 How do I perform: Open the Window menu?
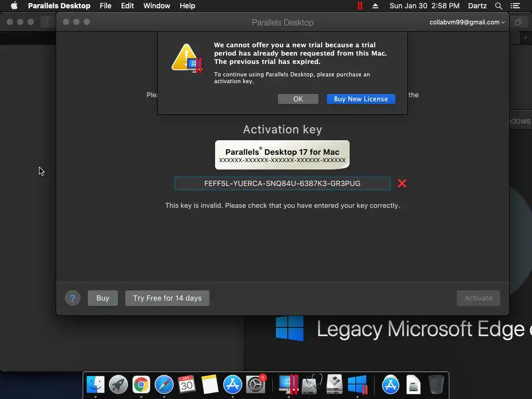157,6
